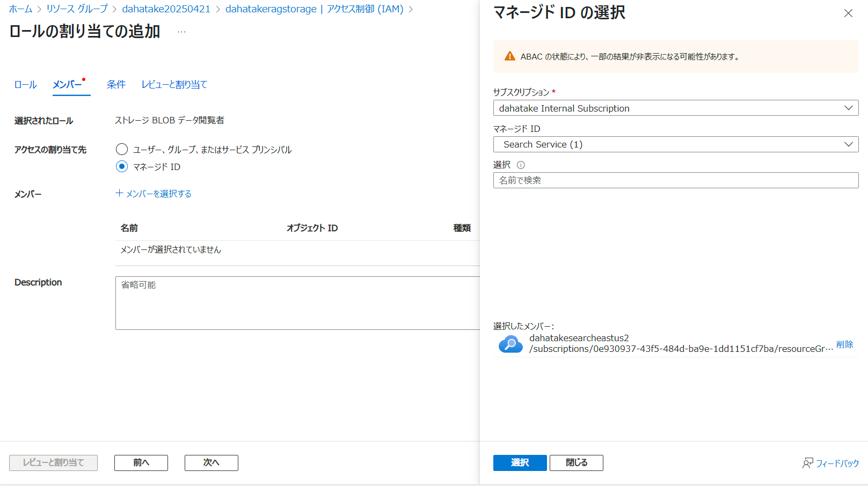Click selected member name dahatakesearcheastus2
Screen dimensions: 868x486
point(579,338)
